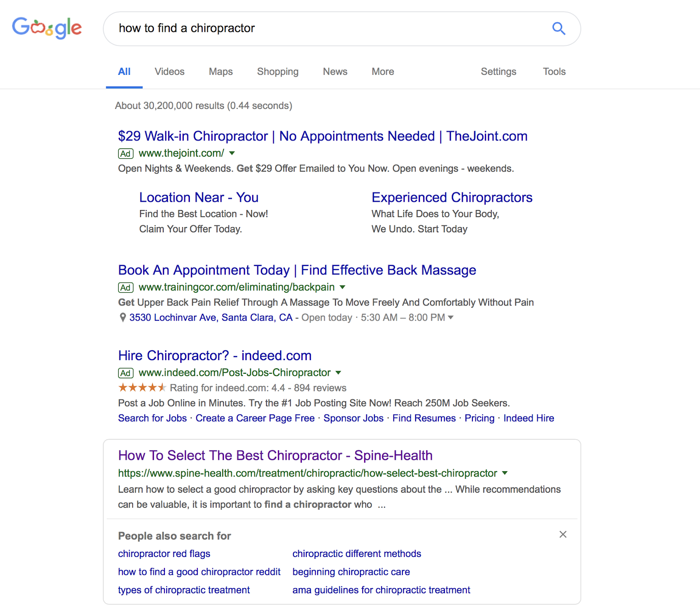Image resolution: width=700 pixels, height=613 pixels.
Task: Search chiropractic different methods
Action: 357,554
